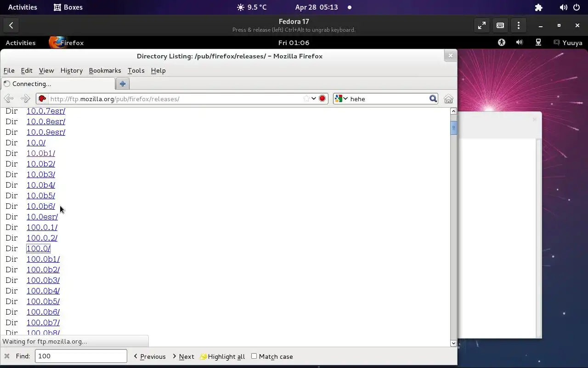
Task: Open search engine selector dropdown
Action: tap(341, 98)
